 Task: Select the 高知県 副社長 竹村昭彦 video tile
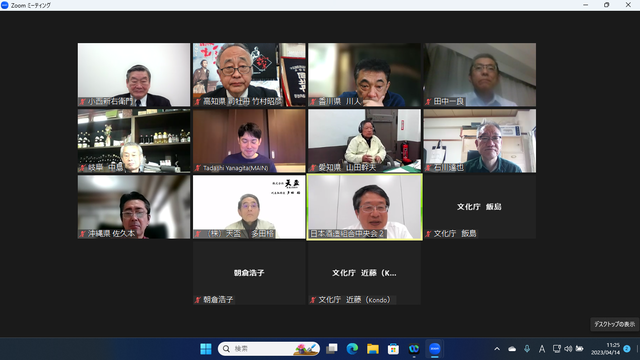click(249, 75)
